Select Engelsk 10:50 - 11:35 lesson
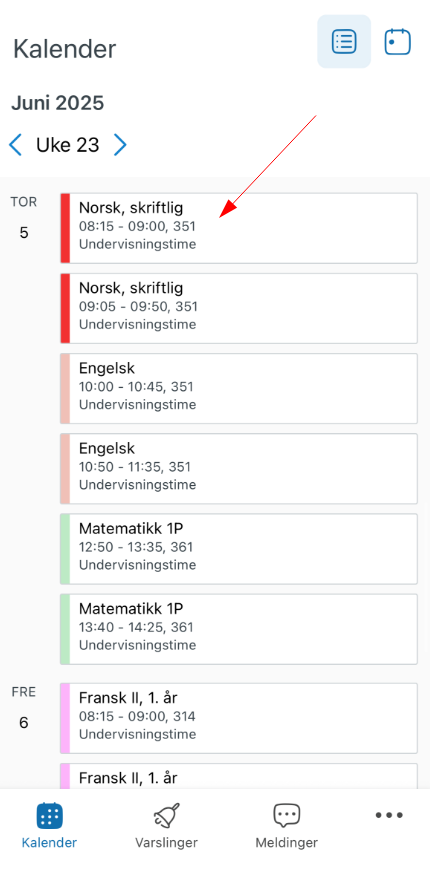 click(239, 468)
